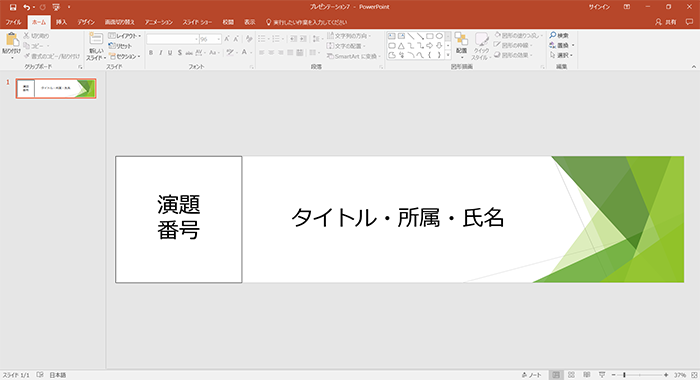This screenshot has height=380, width=700.
Task: Click the タイトル・所属・氏名 text on slide
Action: 397,218
